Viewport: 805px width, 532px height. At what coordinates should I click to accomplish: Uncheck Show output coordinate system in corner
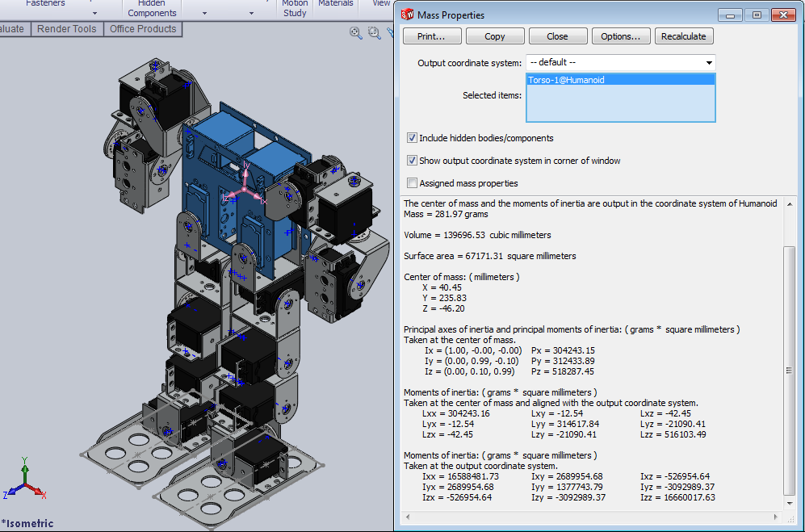pyautogui.click(x=412, y=159)
